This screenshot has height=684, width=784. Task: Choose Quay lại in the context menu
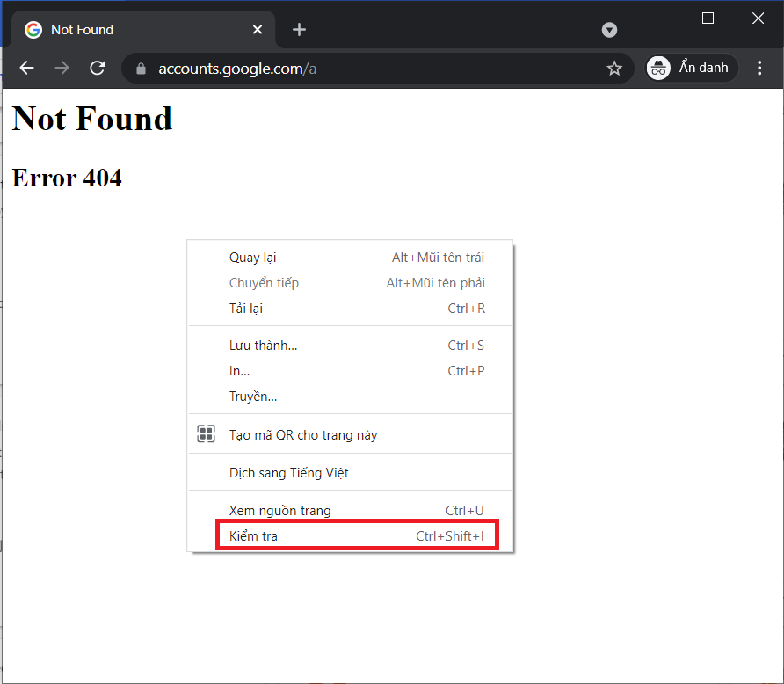350,258
